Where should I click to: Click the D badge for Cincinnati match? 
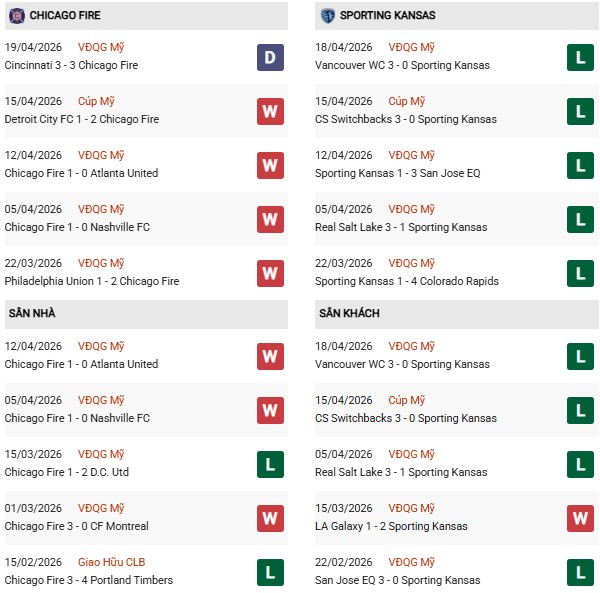(270, 57)
